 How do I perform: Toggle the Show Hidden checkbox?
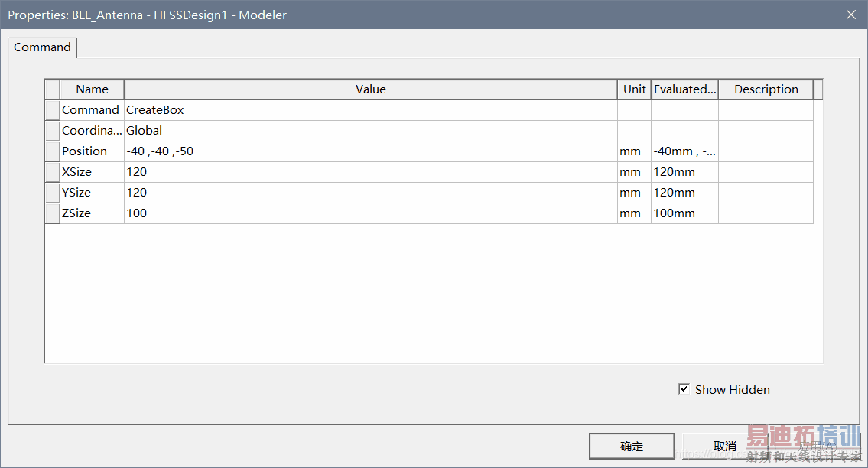[684, 388]
